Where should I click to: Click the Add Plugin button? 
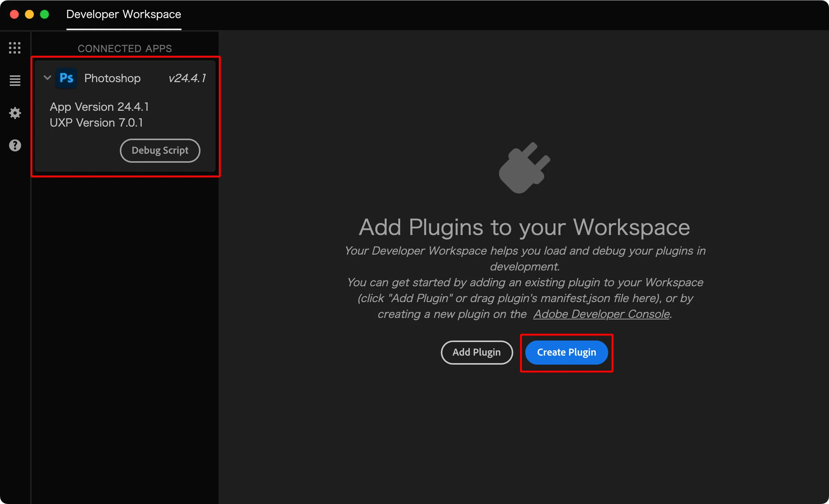[476, 352]
